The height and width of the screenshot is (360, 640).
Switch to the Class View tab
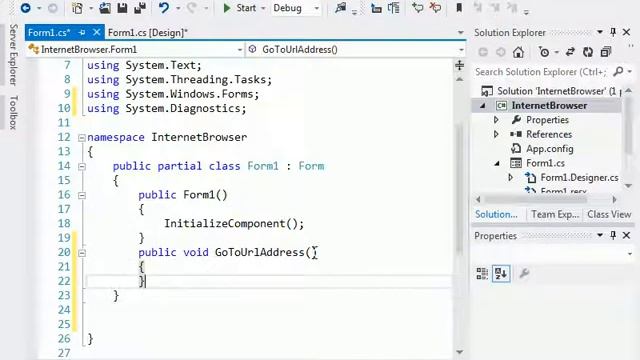tap(609, 214)
